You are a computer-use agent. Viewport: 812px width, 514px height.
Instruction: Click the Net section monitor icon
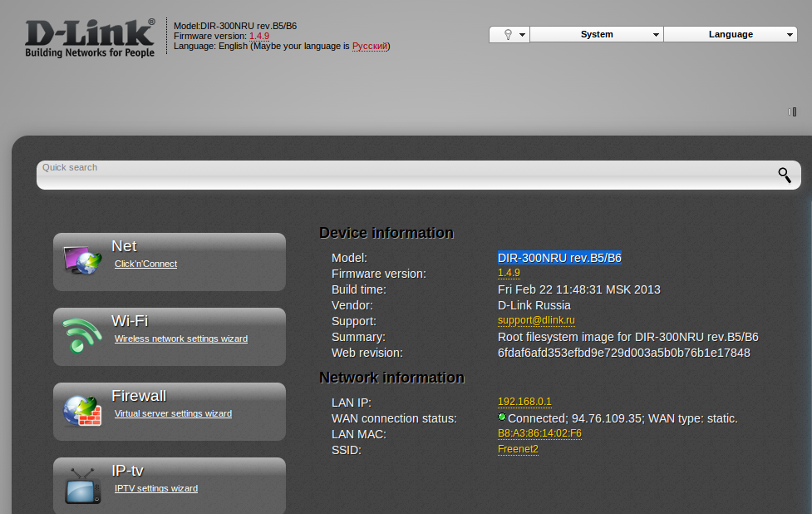point(82,260)
